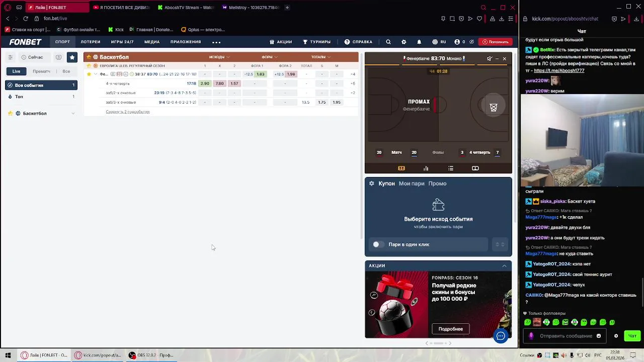This screenshot has height=362, width=644.
Task: Expand the Исходы column dropdown
Action: (x=219, y=57)
